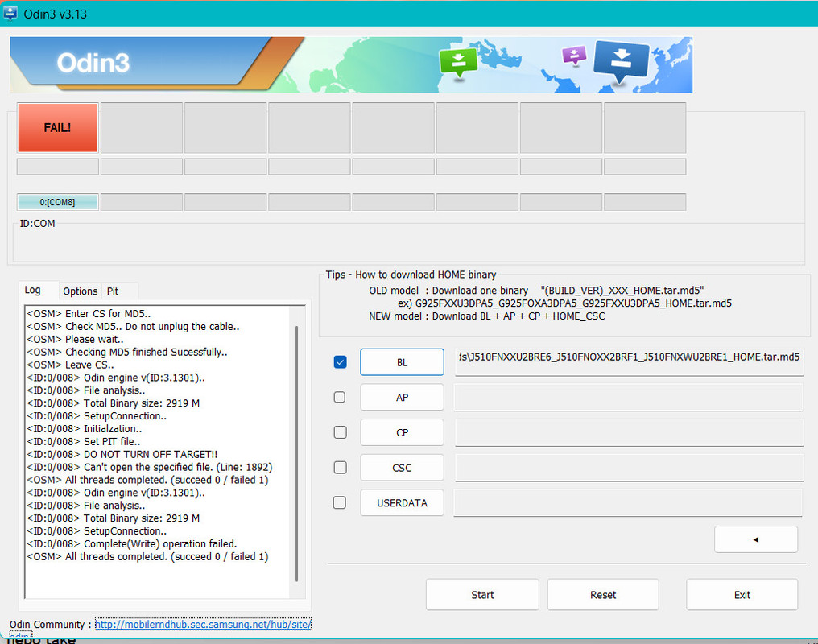Browse for a CP file
818x644 pixels.
(402, 432)
